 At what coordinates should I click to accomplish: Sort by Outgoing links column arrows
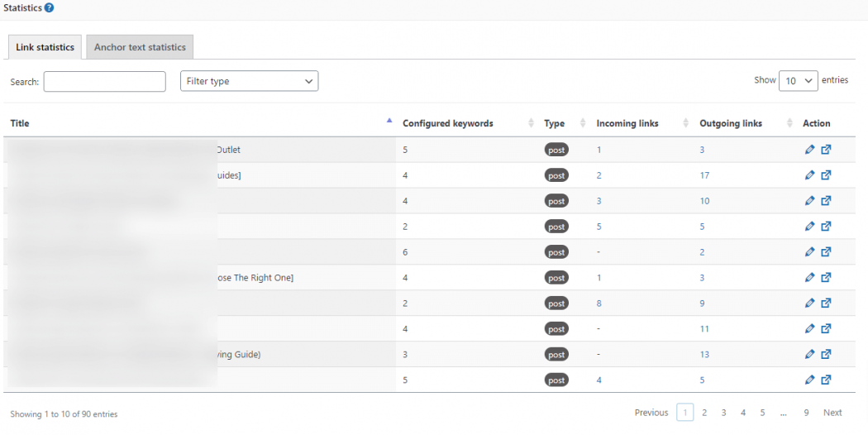[x=790, y=123]
